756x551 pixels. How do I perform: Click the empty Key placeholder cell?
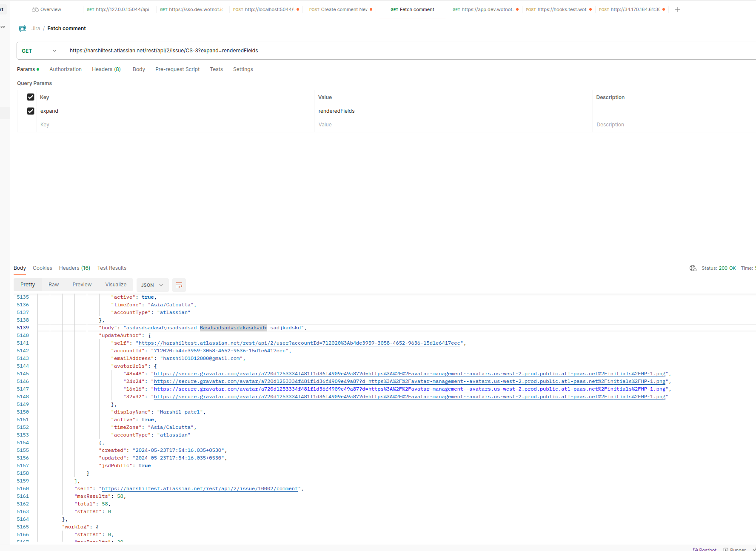point(175,125)
